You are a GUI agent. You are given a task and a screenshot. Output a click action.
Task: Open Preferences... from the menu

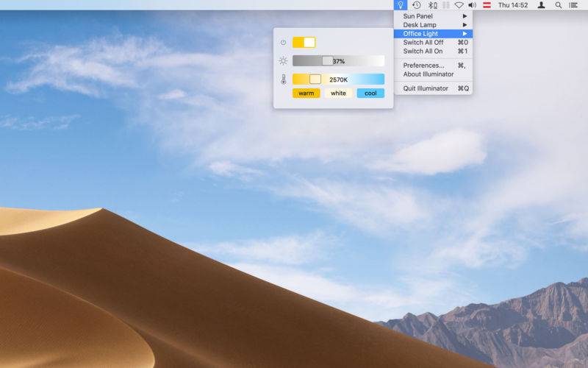point(433,66)
